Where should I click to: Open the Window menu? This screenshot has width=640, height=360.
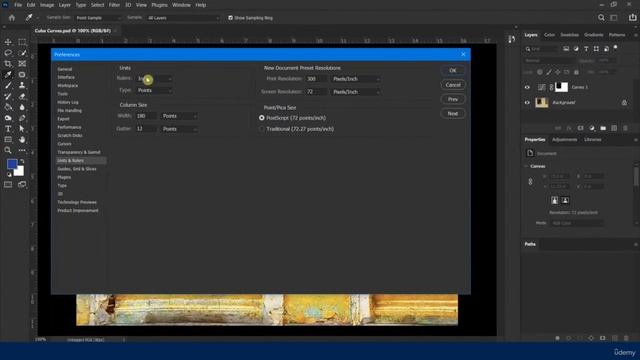coord(181,5)
